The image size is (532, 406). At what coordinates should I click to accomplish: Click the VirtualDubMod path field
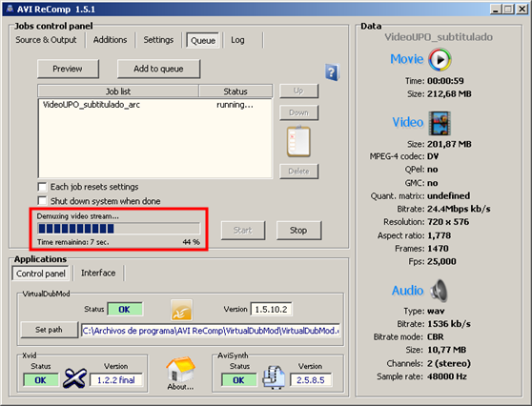(211, 331)
